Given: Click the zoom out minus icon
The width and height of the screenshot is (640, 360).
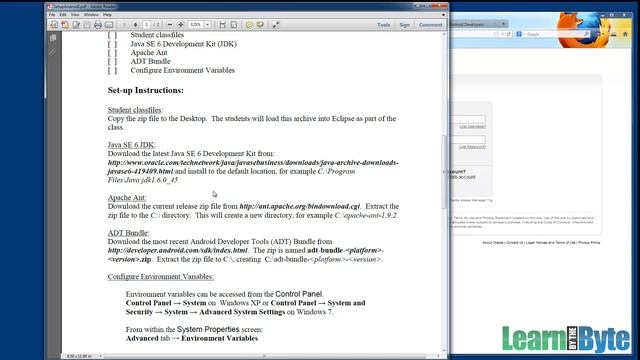Looking at the screenshot, I should coord(170,25).
